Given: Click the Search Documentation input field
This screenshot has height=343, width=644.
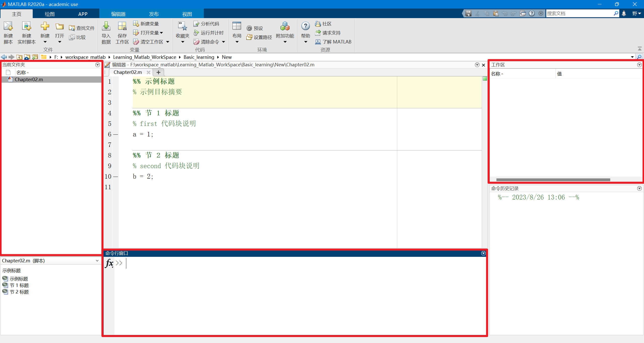Looking at the screenshot, I should (579, 14).
